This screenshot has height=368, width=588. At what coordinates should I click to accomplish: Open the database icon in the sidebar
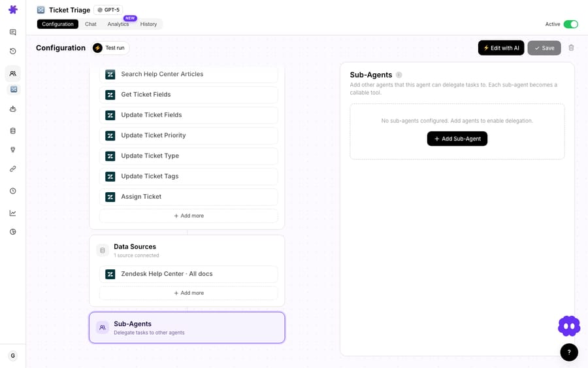click(13, 131)
